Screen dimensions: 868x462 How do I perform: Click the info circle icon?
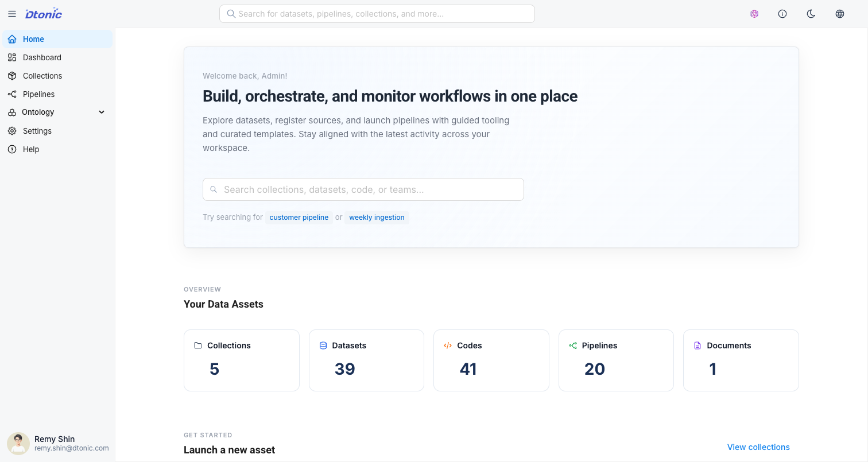(x=782, y=14)
